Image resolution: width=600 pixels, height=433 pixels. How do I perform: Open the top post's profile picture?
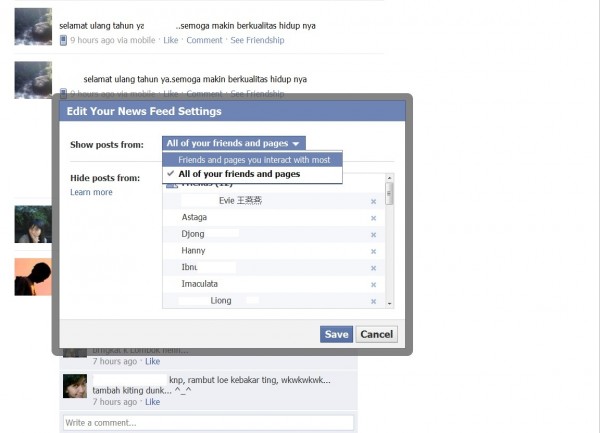(x=33, y=26)
